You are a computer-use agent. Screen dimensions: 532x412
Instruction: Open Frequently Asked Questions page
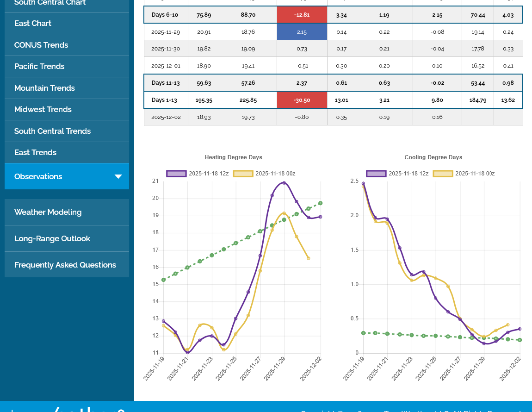point(65,265)
